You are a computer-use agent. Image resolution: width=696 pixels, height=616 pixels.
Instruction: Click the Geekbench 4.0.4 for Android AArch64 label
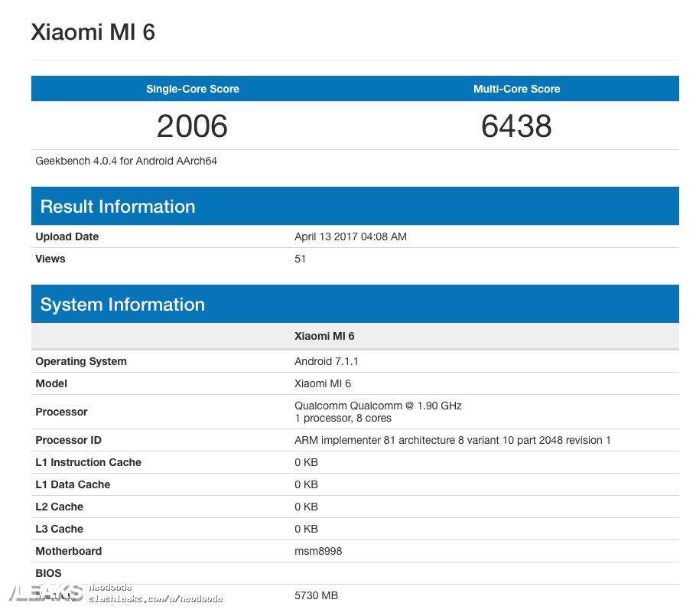(126, 161)
